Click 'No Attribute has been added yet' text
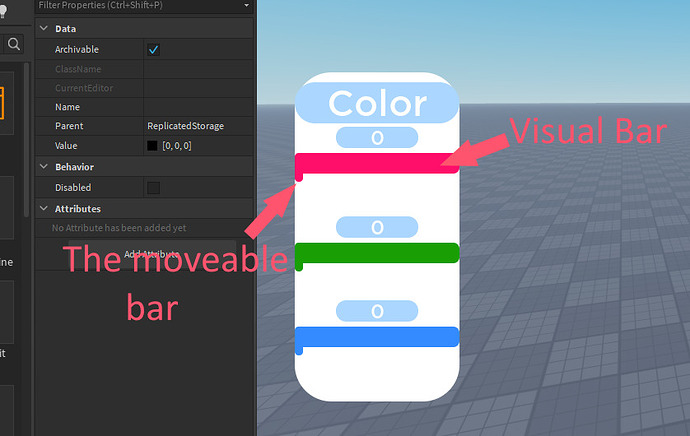The height and width of the screenshot is (436, 690). [119, 228]
